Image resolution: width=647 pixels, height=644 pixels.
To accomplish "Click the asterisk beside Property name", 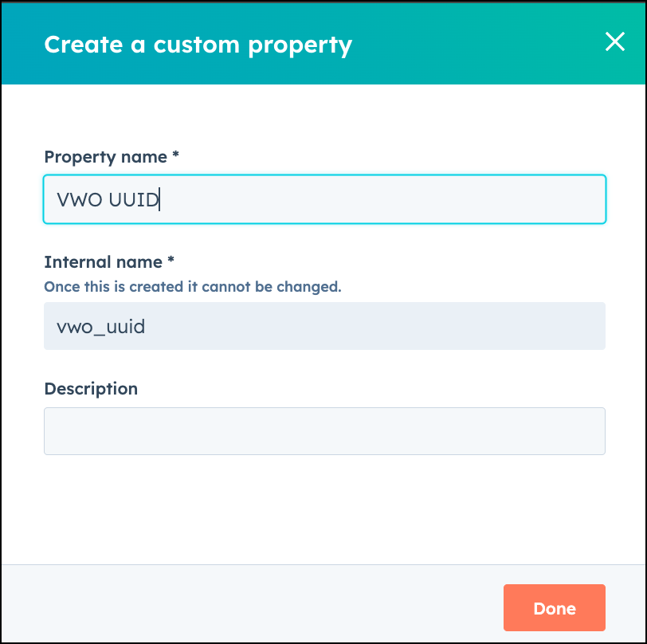I will [x=175, y=155].
